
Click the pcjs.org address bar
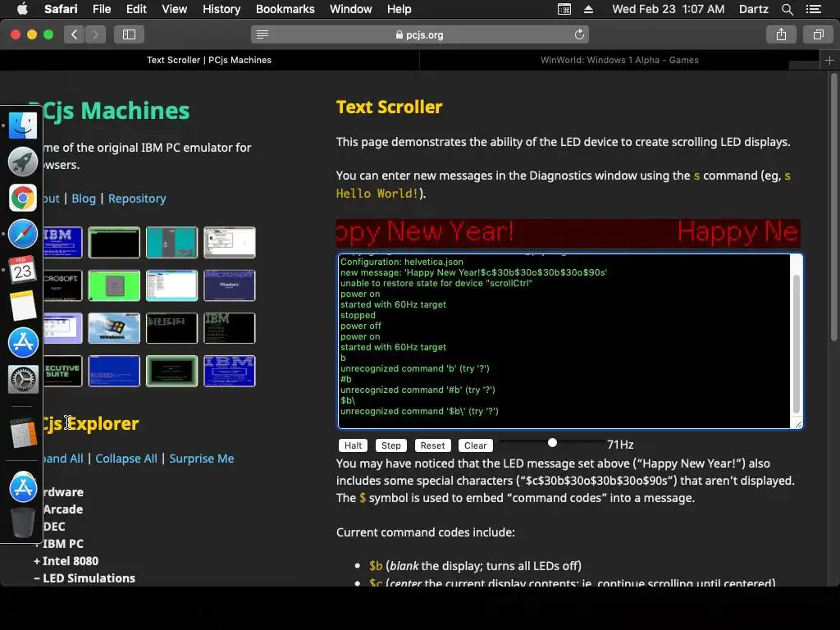(x=419, y=34)
